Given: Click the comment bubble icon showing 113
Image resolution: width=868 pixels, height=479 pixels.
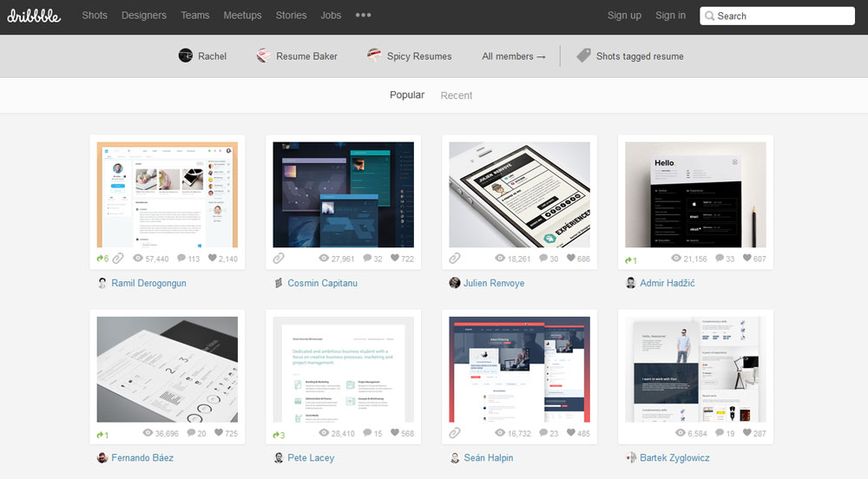Looking at the screenshot, I should pyautogui.click(x=181, y=259).
